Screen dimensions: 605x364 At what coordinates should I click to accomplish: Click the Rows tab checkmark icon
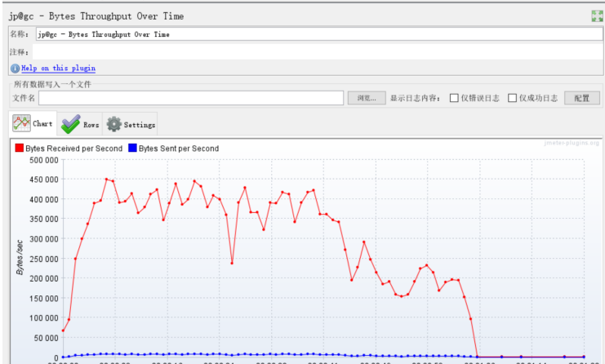pyautogui.click(x=71, y=124)
